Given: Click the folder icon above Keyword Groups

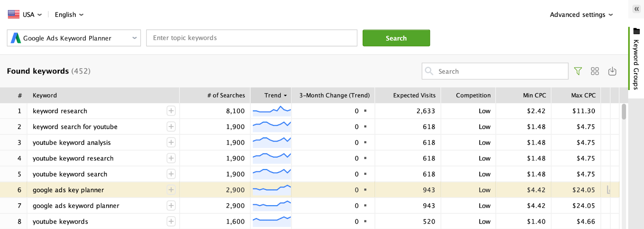Looking at the screenshot, I should click(x=636, y=31).
